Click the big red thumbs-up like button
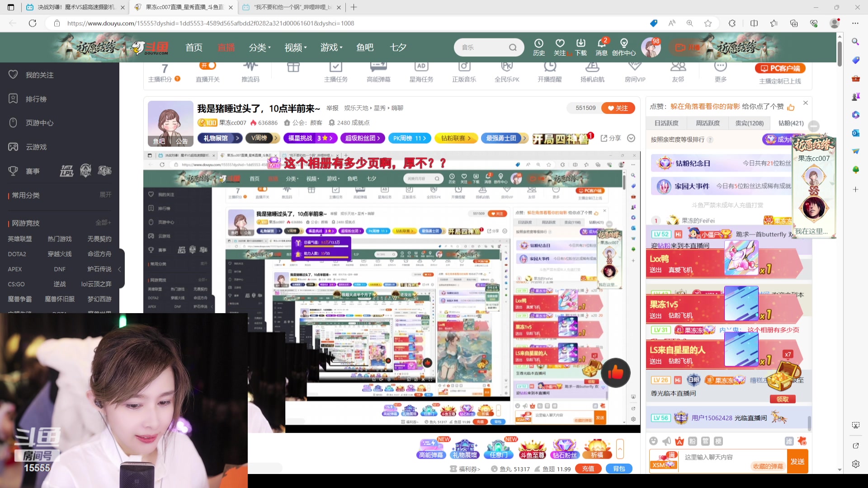The image size is (868, 488). (x=615, y=373)
